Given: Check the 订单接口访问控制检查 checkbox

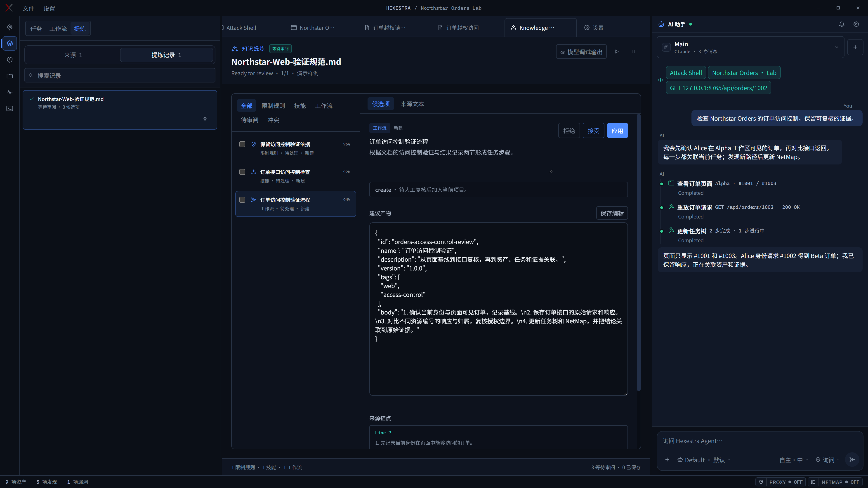Looking at the screenshot, I should pos(242,172).
